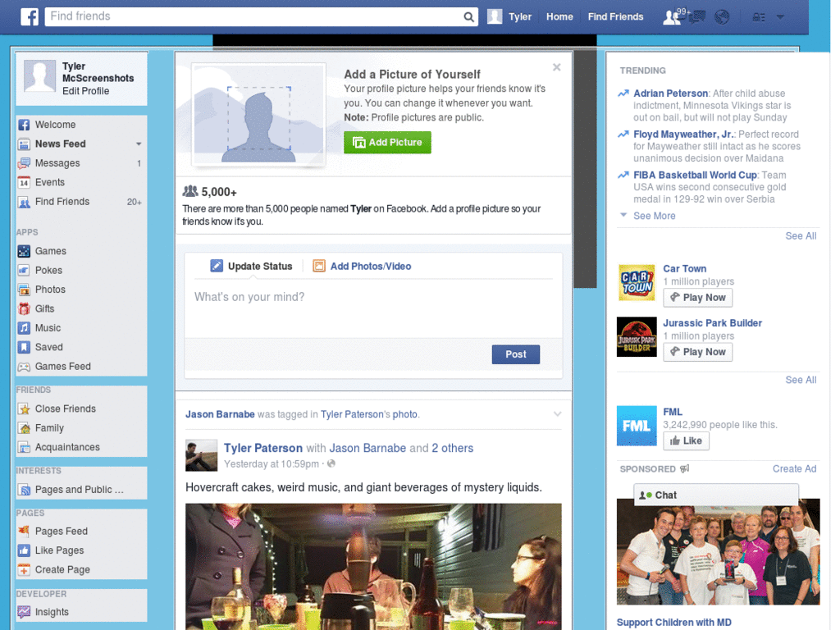Click Find Friends in top navigation
The image size is (840, 630).
pos(615,16)
